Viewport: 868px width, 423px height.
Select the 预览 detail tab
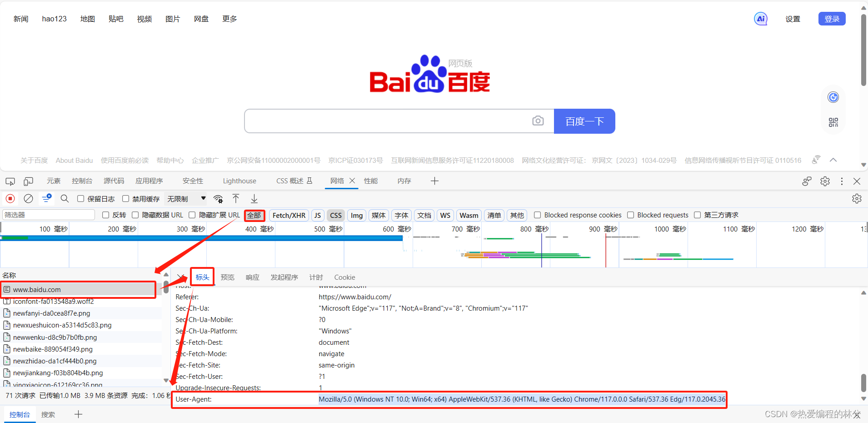click(227, 277)
